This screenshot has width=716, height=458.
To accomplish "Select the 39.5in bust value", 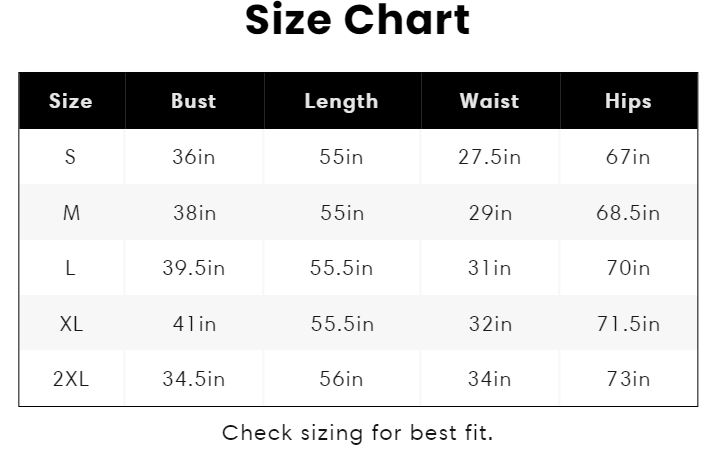I will (193, 268).
